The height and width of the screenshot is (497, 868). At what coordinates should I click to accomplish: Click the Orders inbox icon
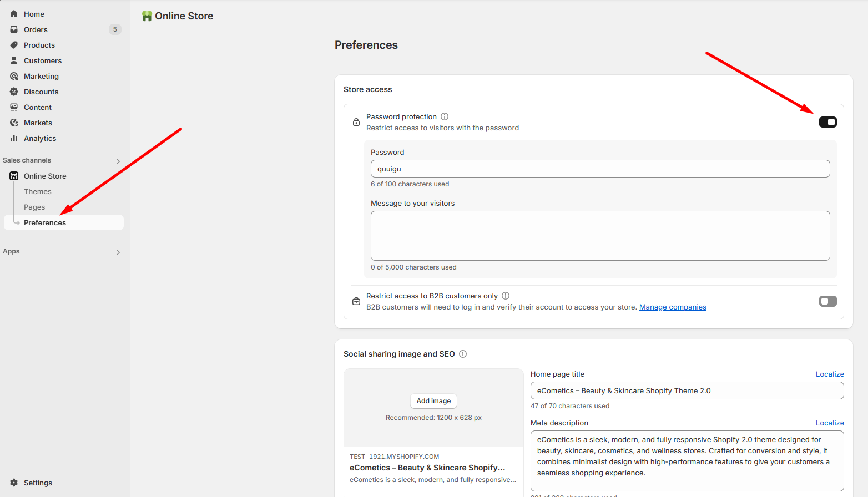point(14,29)
